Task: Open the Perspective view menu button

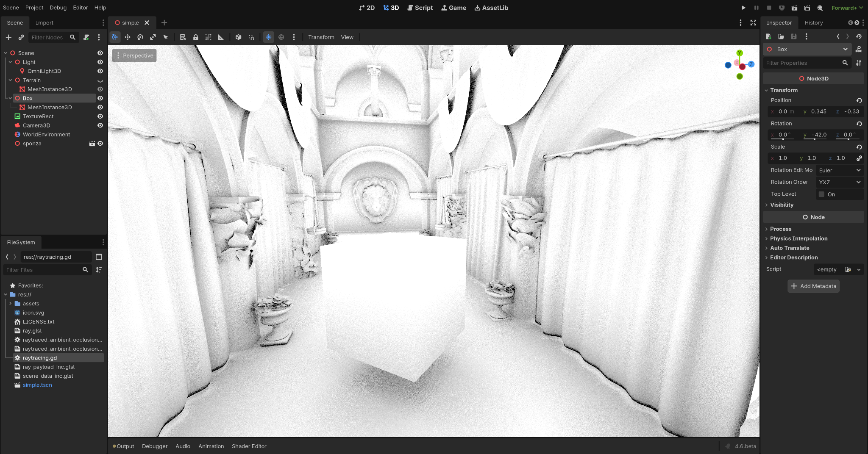Action: point(134,55)
